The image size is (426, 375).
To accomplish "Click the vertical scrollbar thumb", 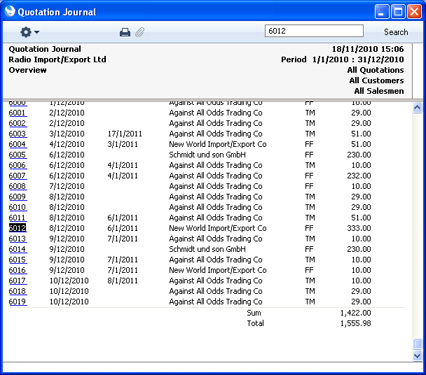I will tap(417, 344).
